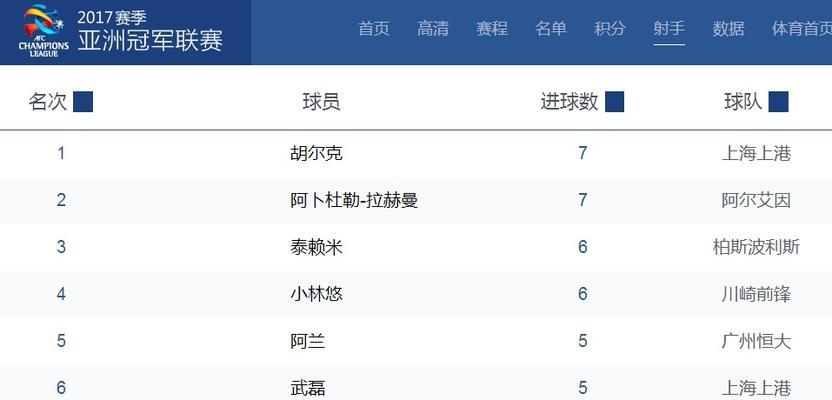Open the 名单 roster tab
The width and height of the screenshot is (832, 400).
[x=551, y=28]
